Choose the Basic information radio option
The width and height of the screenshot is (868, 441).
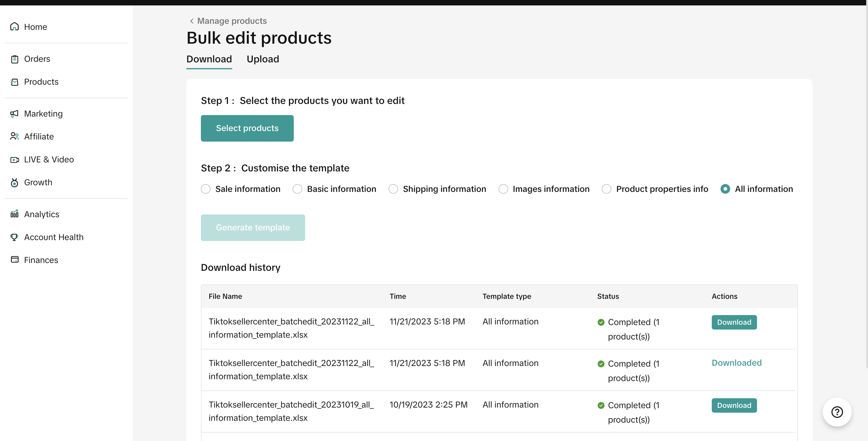[x=297, y=189]
